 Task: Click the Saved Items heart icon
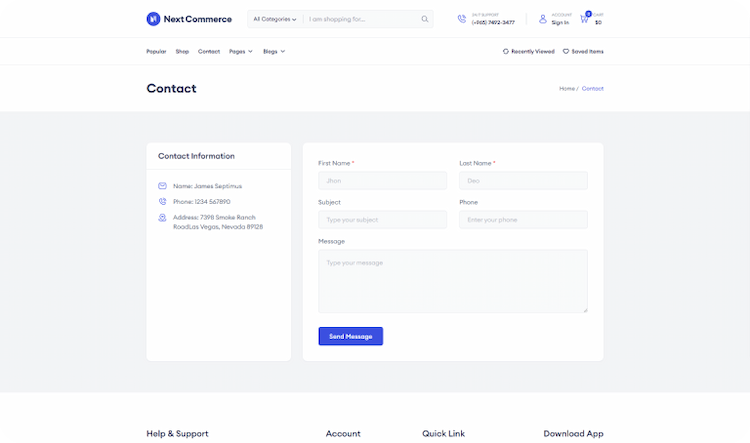pyautogui.click(x=566, y=51)
